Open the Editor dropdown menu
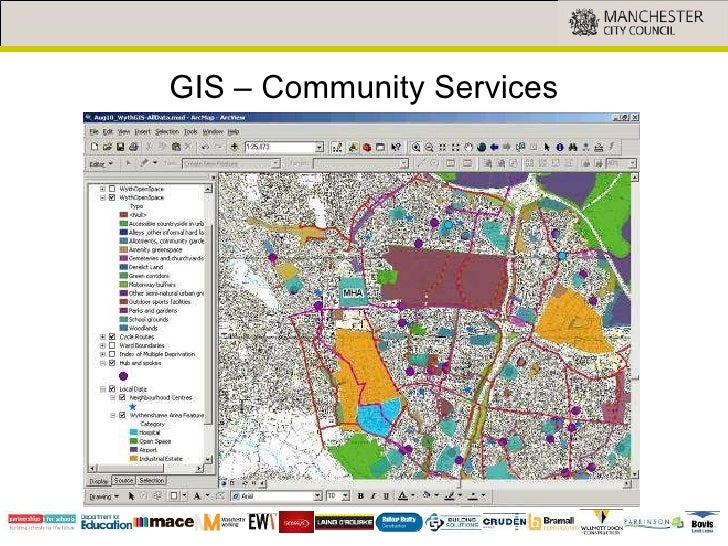Screen dimensions: 728x546 tap(101, 164)
